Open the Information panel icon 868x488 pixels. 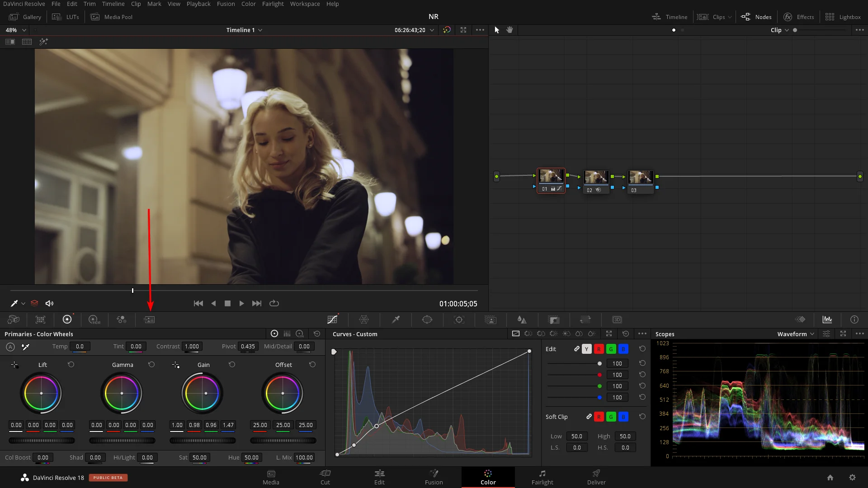[x=854, y=319]
